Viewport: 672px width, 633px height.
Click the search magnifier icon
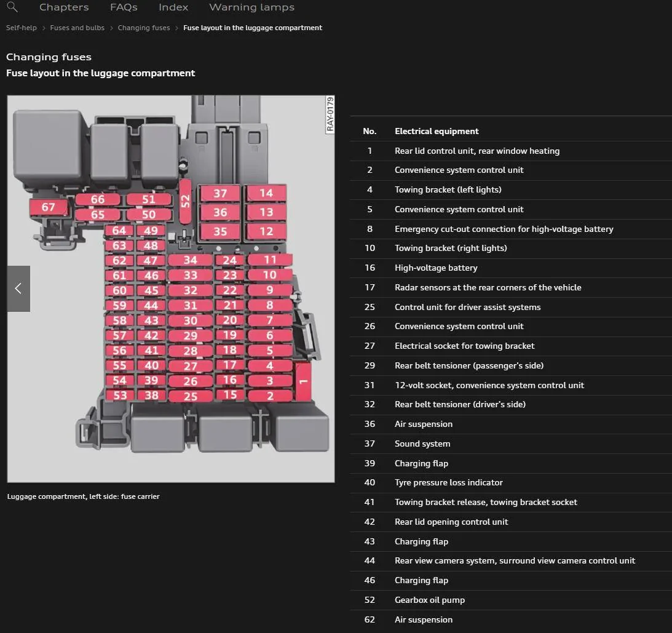coord(12,7)
